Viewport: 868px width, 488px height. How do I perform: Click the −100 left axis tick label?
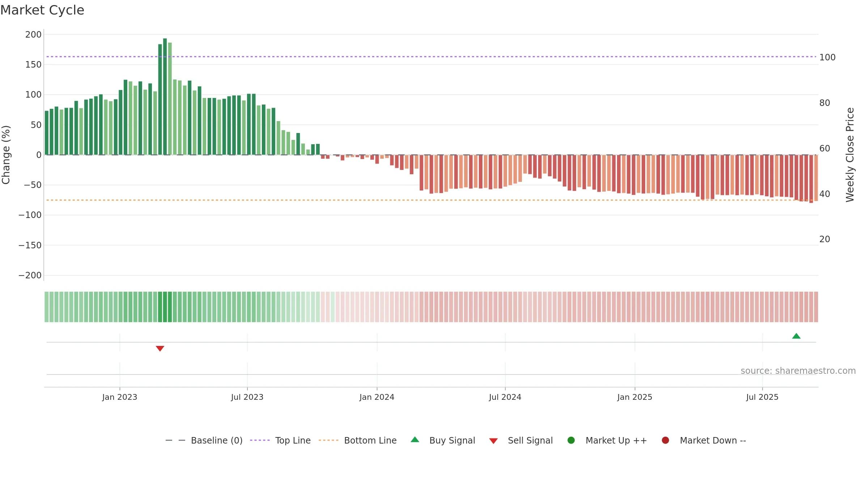tap(30, 215)
